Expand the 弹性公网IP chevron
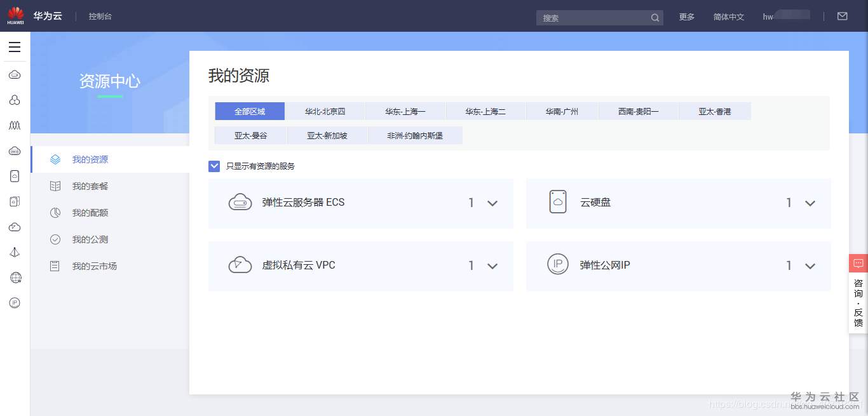 [x=810, y=266]
